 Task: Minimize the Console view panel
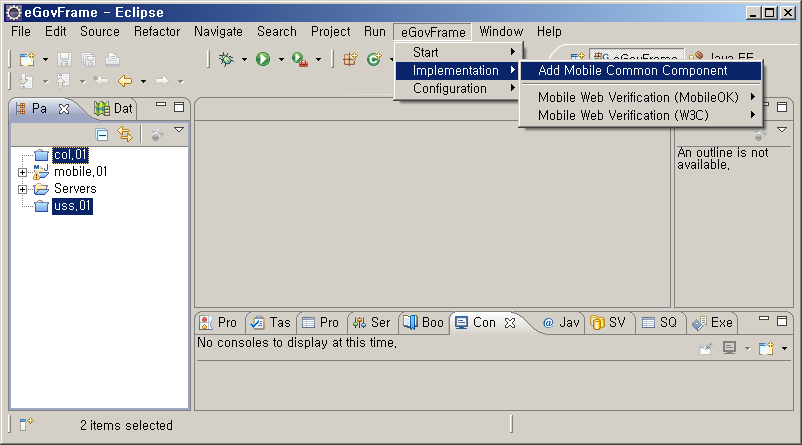pos(763,320)
